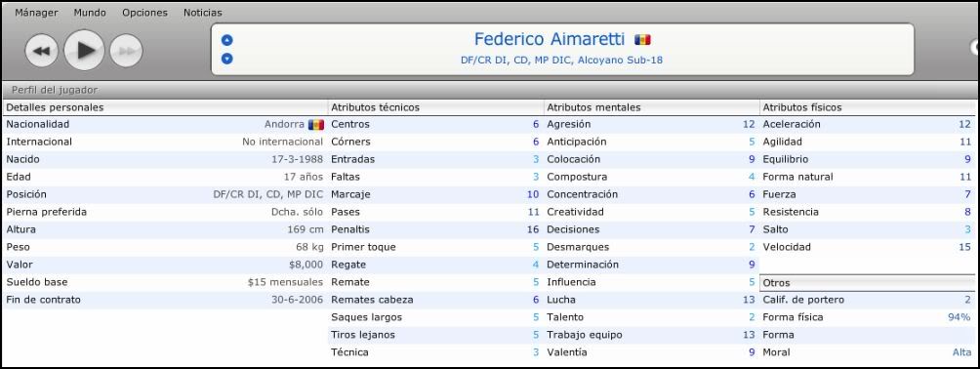Viewport: 980px width, 369px height.
Task: Click the round play continue button
Action: tap(84, 50)
